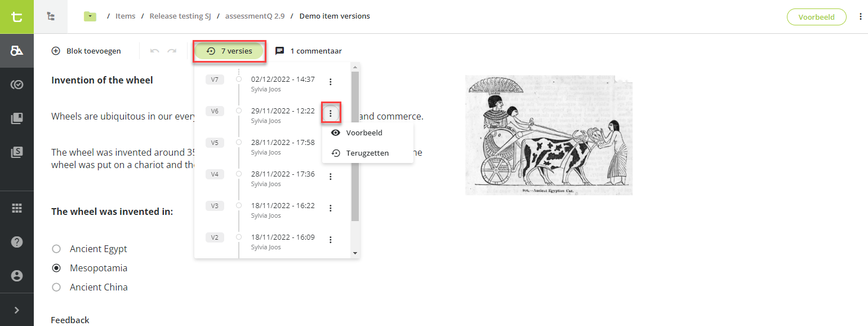Click version date 02/12/2022 - 14:37
Image resolution: width=868 pixels, height=326 pixels.
[283, 80]
